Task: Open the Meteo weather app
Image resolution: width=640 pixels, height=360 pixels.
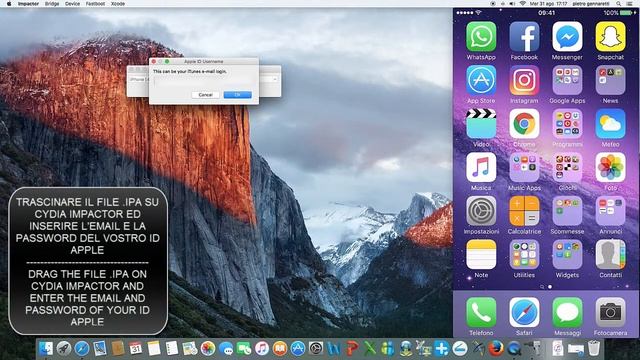Action: 610,124
